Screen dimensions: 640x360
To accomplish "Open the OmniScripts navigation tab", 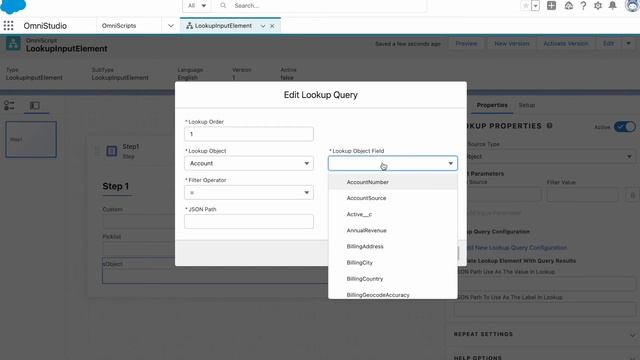I will pos(119,26).
